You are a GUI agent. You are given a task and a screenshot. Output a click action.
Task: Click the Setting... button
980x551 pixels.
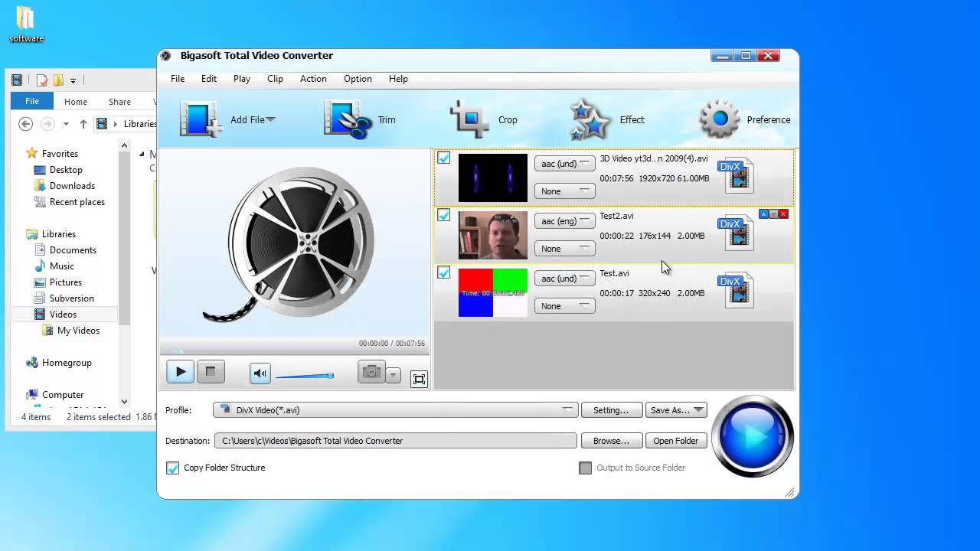pos(611,410)
